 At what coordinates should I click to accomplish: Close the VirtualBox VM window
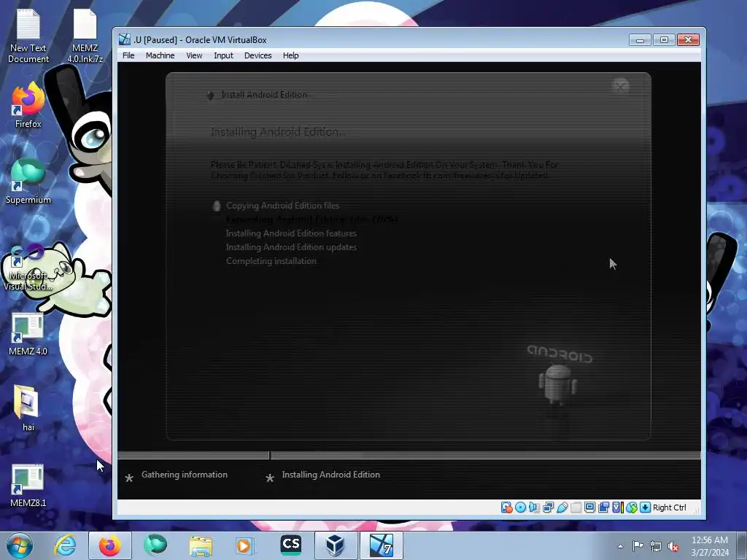click(688, 40)
